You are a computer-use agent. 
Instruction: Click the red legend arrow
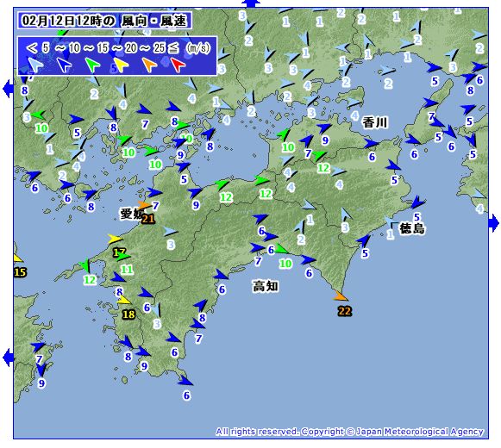pyautogui.click(x=178, y=65)
